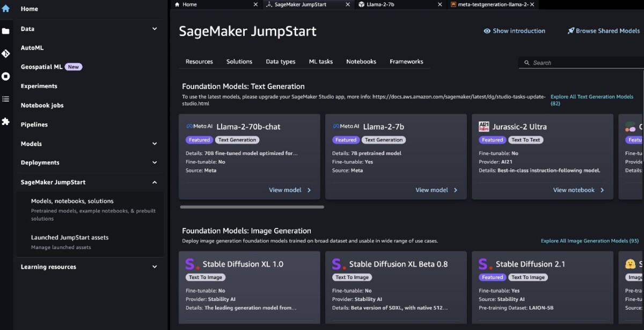Screen dimensions: 644x330
Task: Click the Meta AI logo on Llama-2-70b-chat card
Action: click(200, 127)
